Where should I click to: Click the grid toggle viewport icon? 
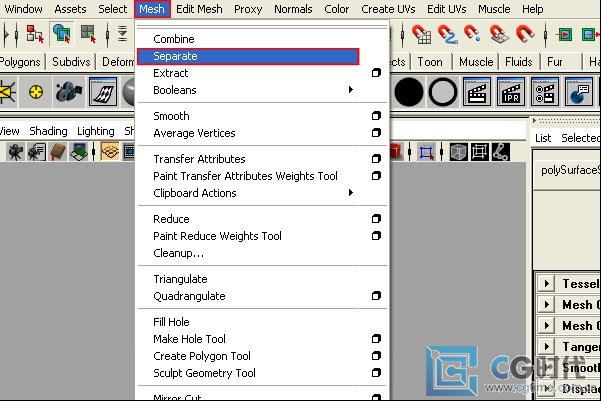click(x=110, y=152)
